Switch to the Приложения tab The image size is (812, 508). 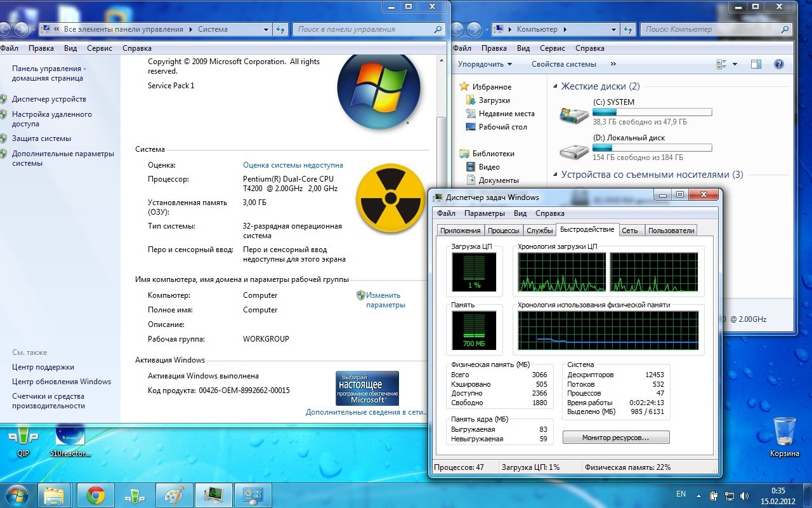(x=461, y=231)
